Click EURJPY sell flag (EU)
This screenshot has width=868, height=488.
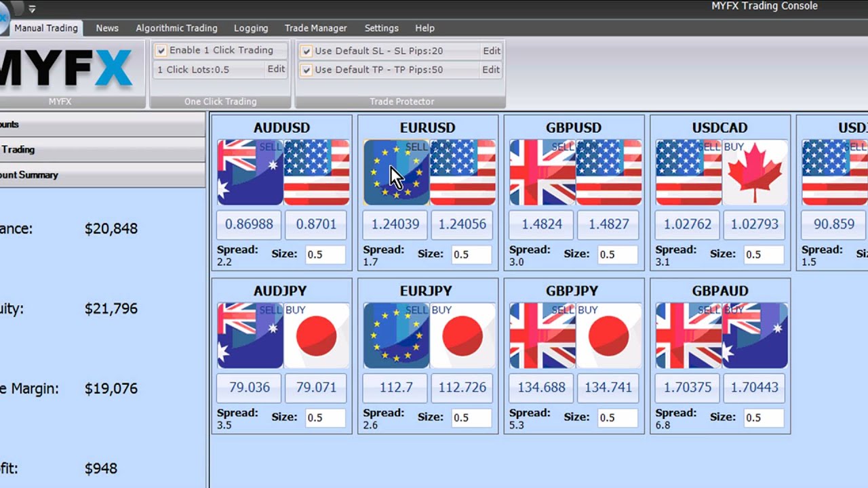[397, 335]
